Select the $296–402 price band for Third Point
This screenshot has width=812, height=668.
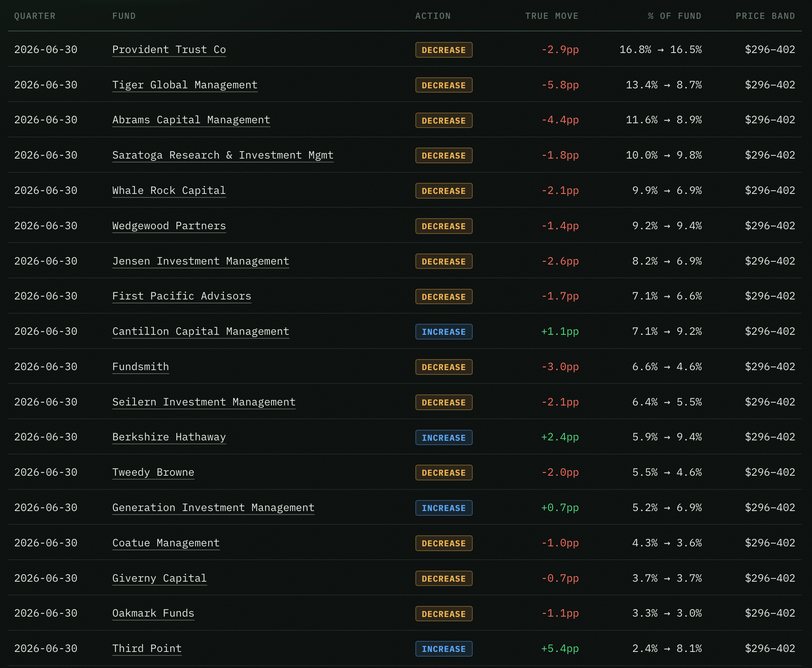770,649
